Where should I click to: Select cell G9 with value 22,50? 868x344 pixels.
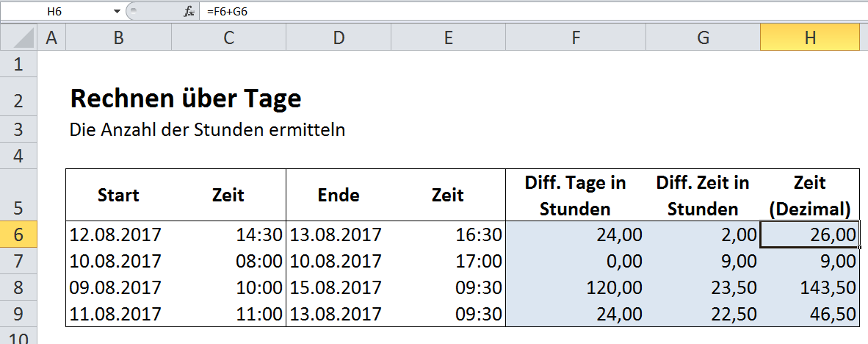[703, 314]
